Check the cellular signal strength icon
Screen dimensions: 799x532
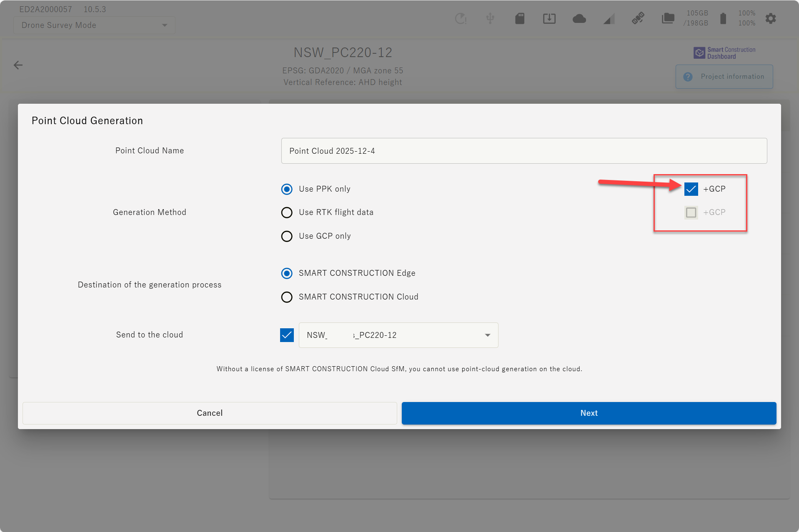coord(609,19)
